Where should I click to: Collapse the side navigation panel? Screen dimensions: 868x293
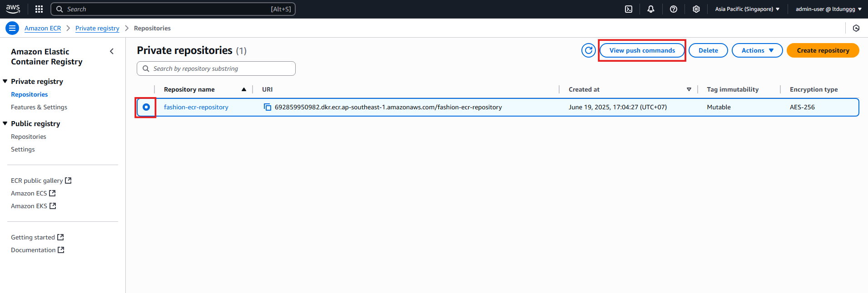coord(112,51)
